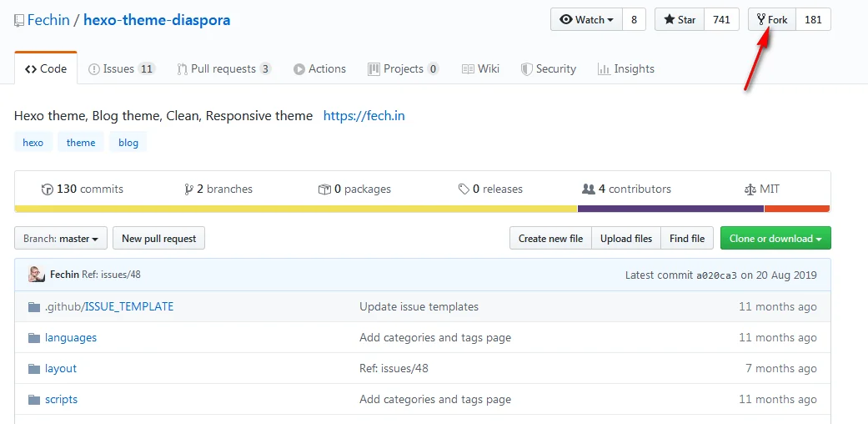Click the New pull request button
The height and width of the screenshot is (424, 868).
[x=159, y=239]
